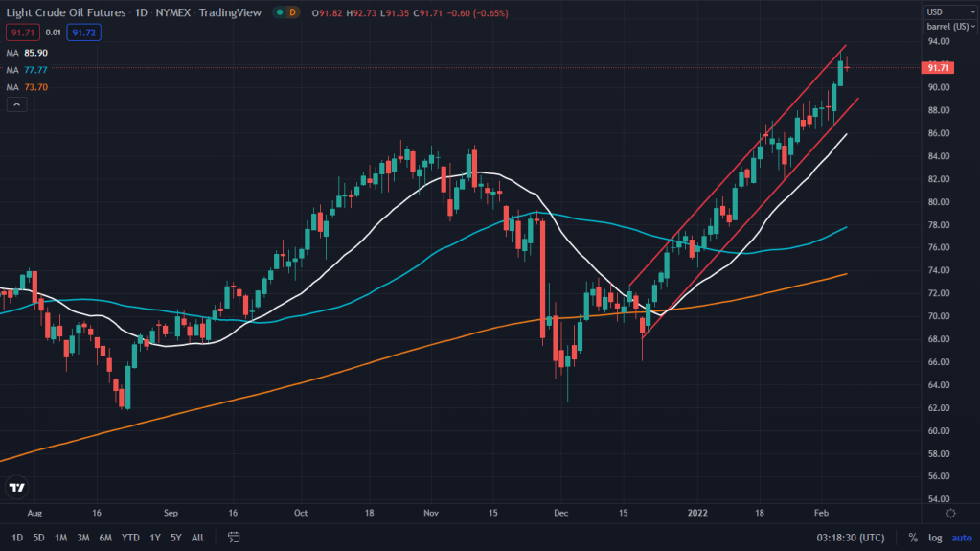The width and height of the screenshot is (980, 551).
Task: Select the 1M time range
Action: pos(60,538)
